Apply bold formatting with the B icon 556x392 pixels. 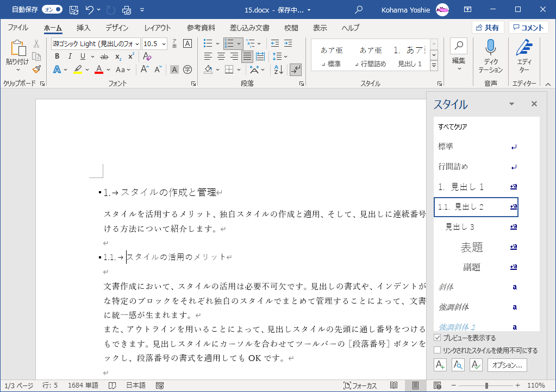57,56
